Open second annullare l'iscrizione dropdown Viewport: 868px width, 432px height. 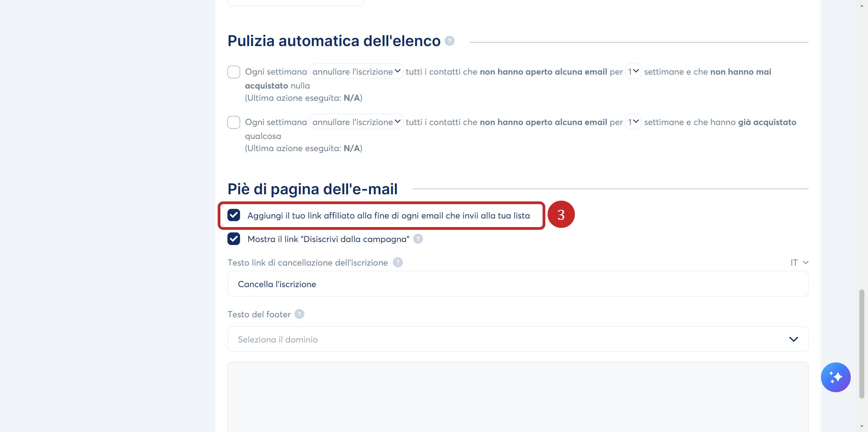pos(356,122)
